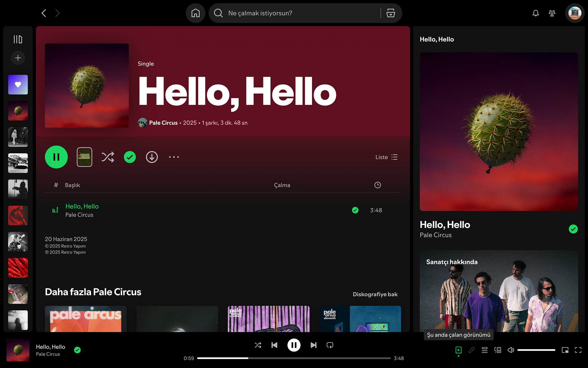588x368 pixels.
Task: Remove the Hello, Hello track row checkmark
Action: (355, 210)
